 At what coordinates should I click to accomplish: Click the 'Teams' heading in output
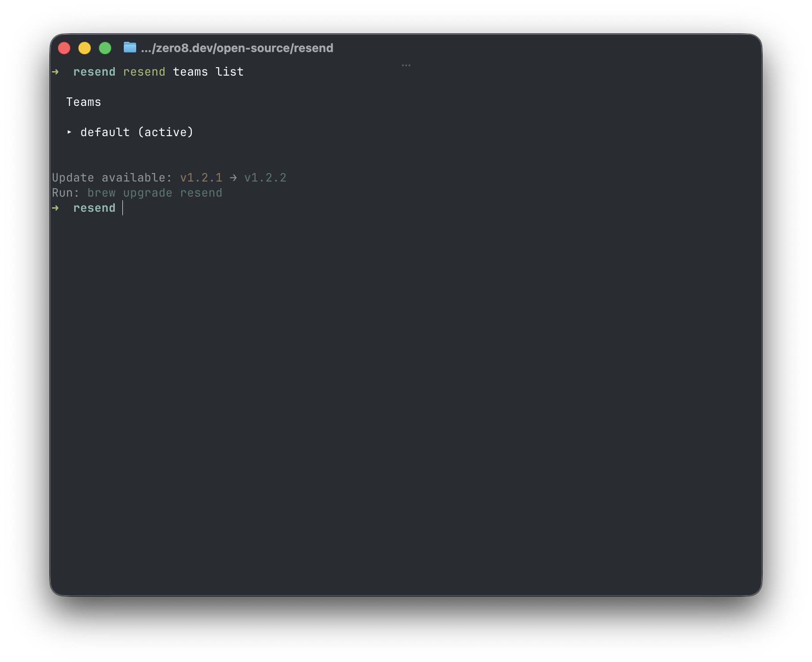pyautogui.click(x=84, y=102)
